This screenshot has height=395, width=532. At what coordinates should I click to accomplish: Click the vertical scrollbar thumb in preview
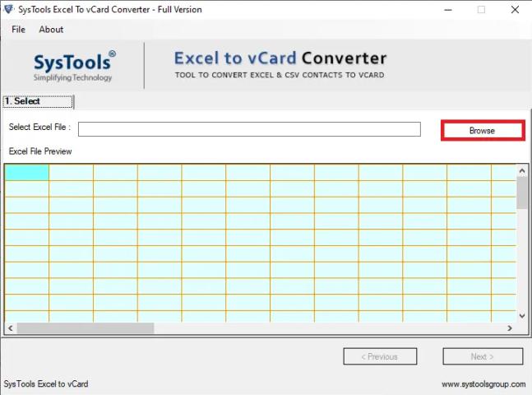[x=522, y=193]
